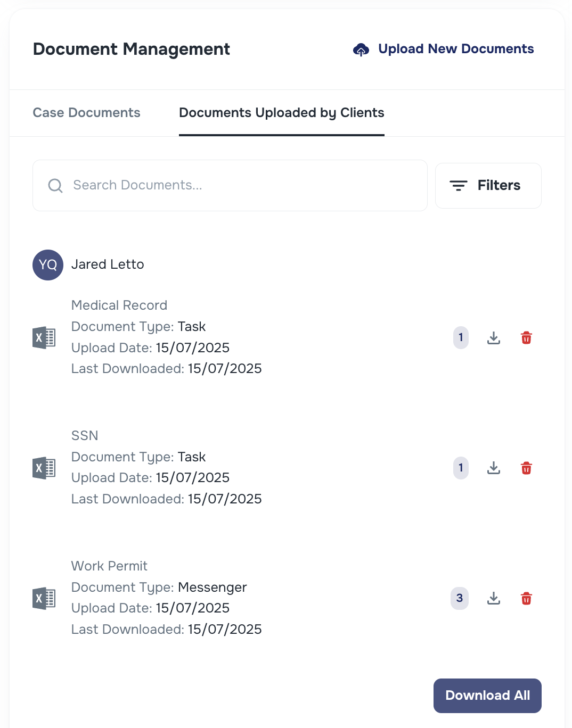Screen dimensions: 572x728
Task: Open the download icon for Medical Record
Action: pos(493,337)
